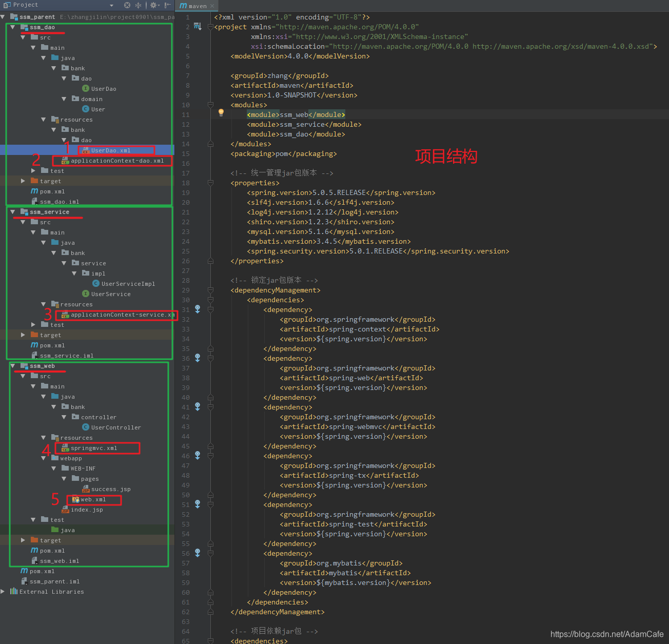Image resolution: width=669 pixels, height=644 pixels.
Task: Click the spring.version property line
Action: click(x=341, y=192)
